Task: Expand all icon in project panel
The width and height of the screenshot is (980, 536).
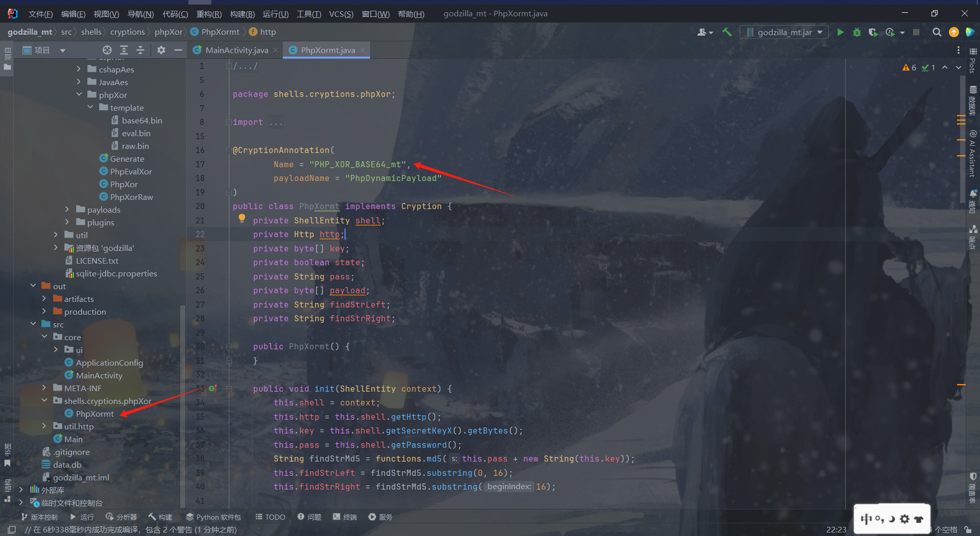Action: [x=124, y=50]
